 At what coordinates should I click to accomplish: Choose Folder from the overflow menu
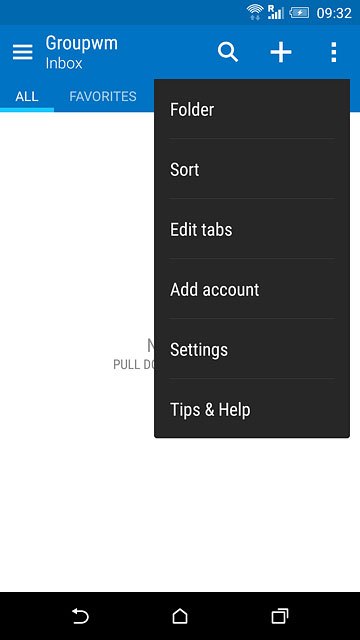[x=252, y=109]
